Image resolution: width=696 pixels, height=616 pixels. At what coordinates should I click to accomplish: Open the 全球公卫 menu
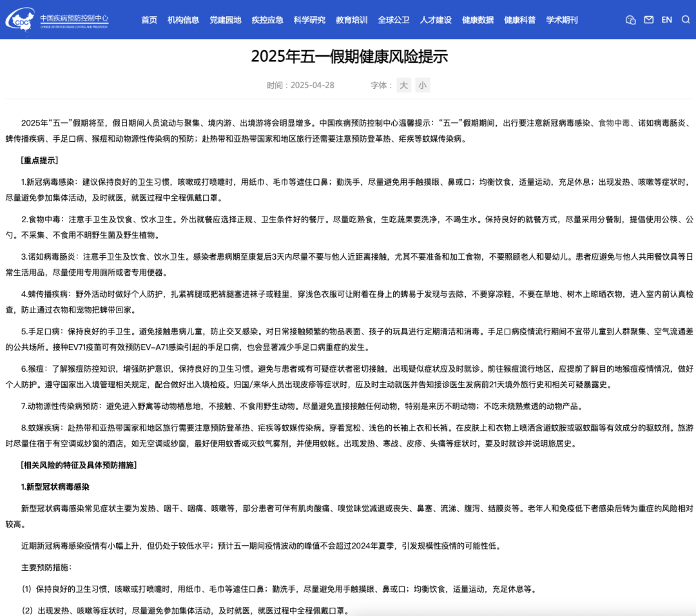click(x=394, y=20)
